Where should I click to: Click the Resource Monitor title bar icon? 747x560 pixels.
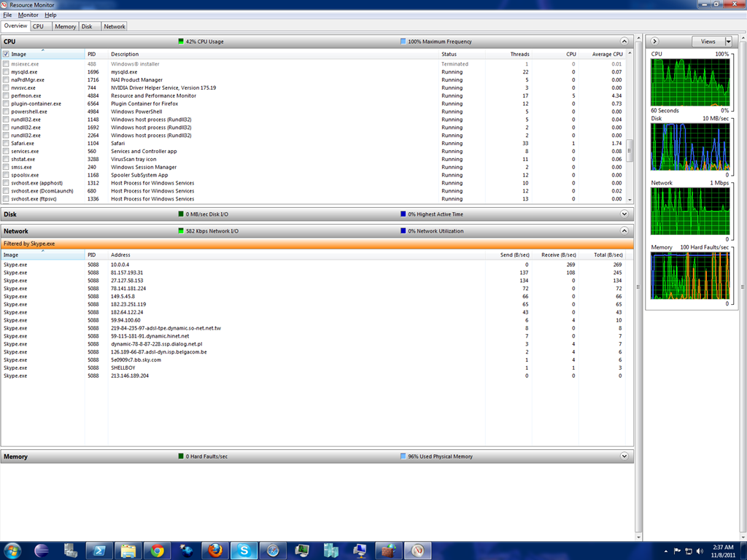[x=4, y=5]
